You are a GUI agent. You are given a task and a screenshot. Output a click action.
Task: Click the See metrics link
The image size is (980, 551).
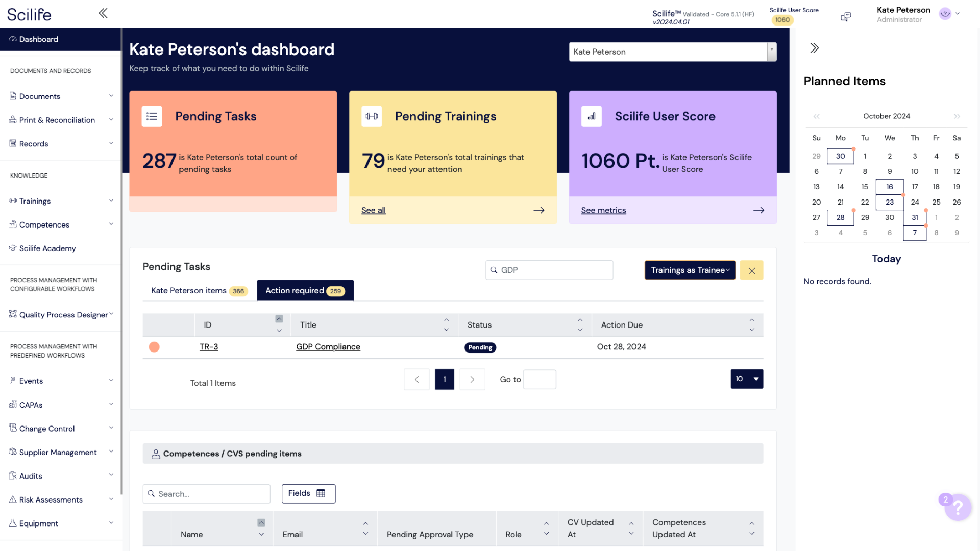click(x=603, y=210)
